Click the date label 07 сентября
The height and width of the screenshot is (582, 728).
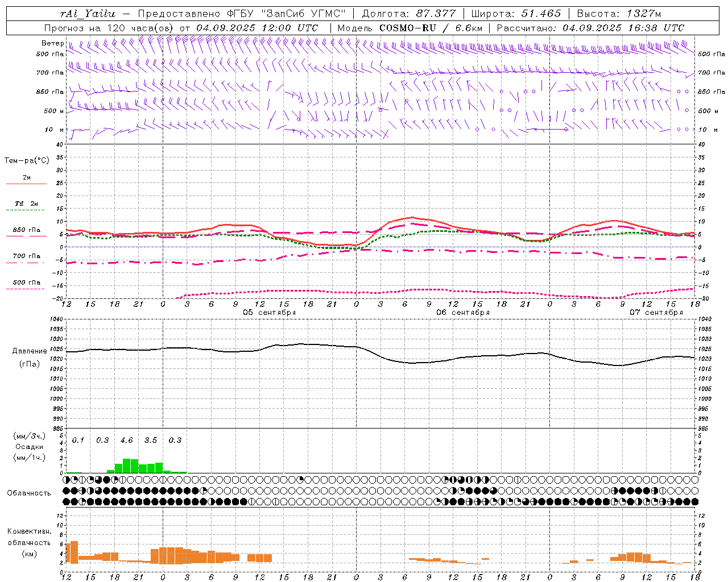(x=656, y=313)
